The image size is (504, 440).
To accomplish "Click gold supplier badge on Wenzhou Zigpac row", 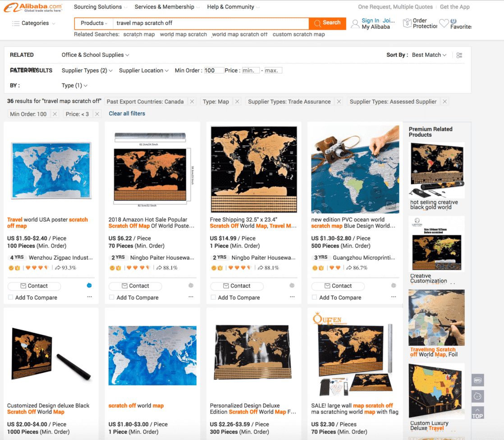I will tap(11, 268).
